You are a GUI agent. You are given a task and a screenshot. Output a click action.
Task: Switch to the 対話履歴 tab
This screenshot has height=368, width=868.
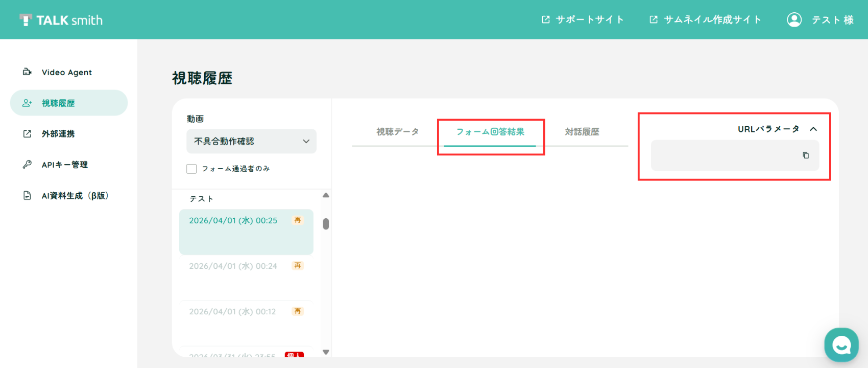click(582, 132)
